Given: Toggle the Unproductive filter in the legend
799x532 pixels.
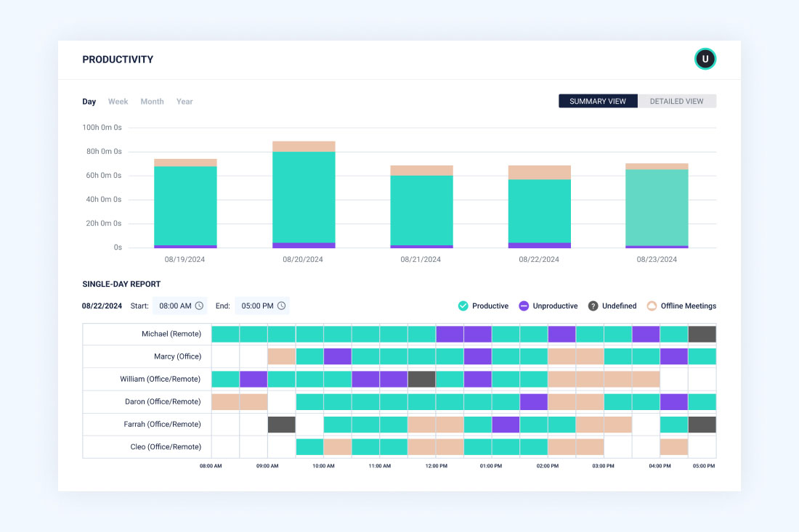Looking at the screenshot, I should pos(548,306).
